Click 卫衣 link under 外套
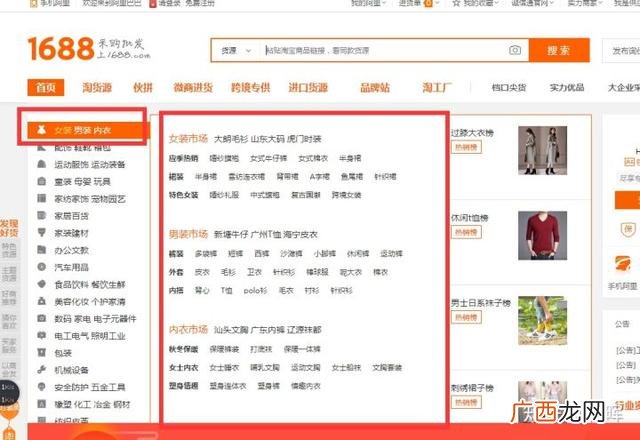 (254, 272)
